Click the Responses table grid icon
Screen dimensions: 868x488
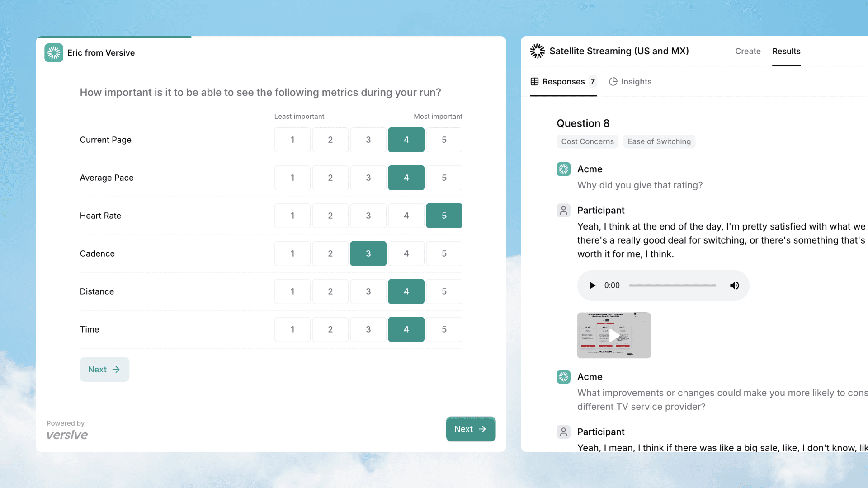point(533,81)
